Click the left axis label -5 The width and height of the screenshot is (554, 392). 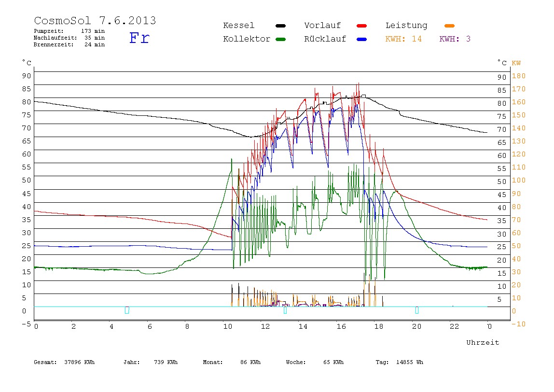tap(26, 324)
